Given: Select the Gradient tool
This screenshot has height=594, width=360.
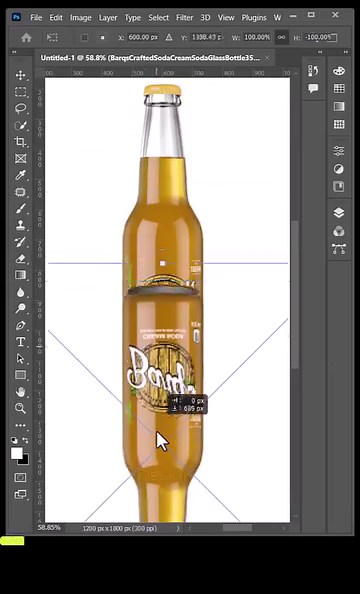Looking at the screenshot, I should (x=20, y=275).
